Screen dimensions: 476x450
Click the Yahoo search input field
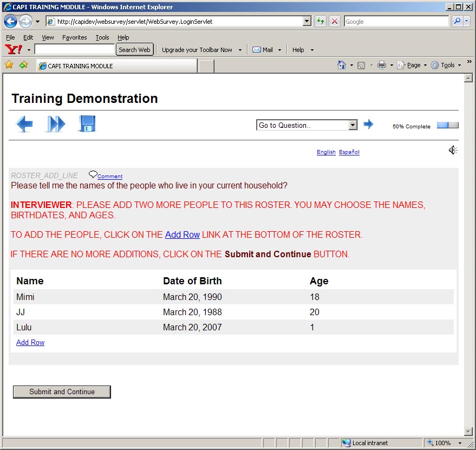75,50
